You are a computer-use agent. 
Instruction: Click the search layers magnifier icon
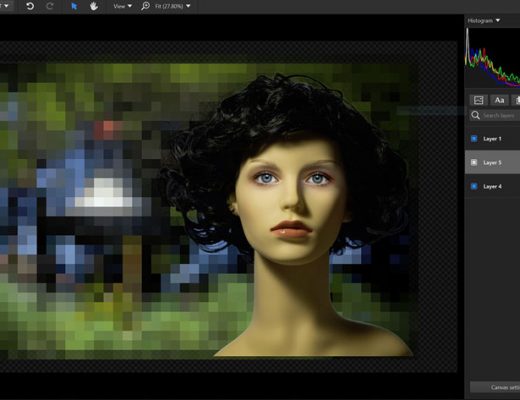point(475,115)
